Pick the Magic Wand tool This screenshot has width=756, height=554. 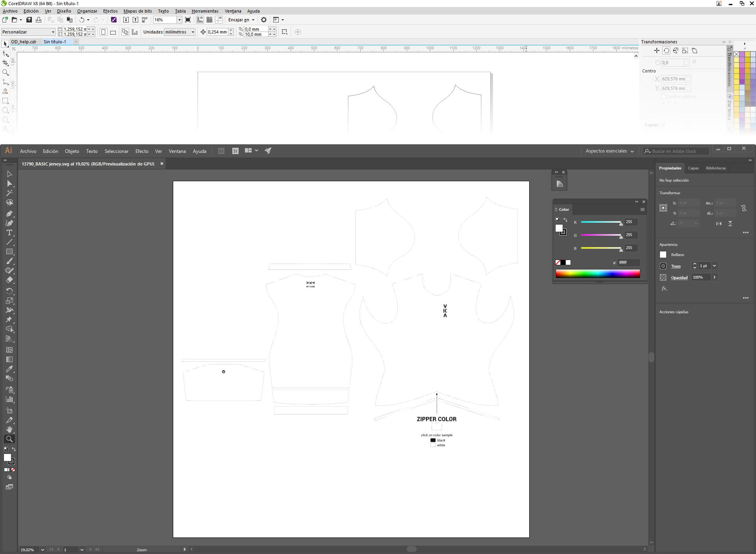pos(9,193)
